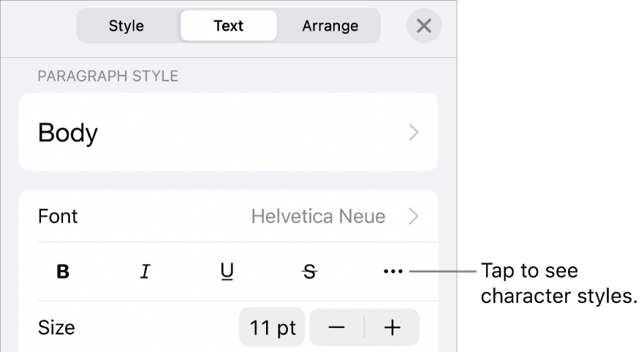
Task: Toggle bold formatting with the B icon
Action: (64, 272)
